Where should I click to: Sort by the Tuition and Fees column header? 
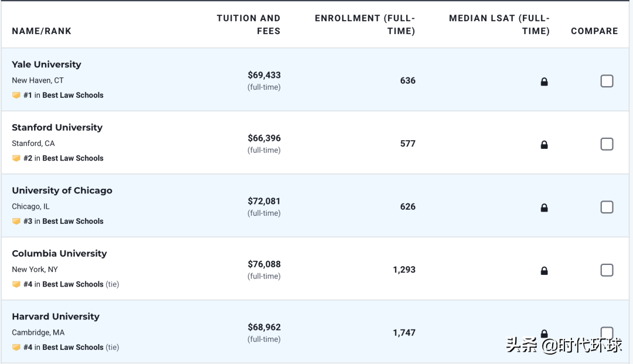pos(249,25)
